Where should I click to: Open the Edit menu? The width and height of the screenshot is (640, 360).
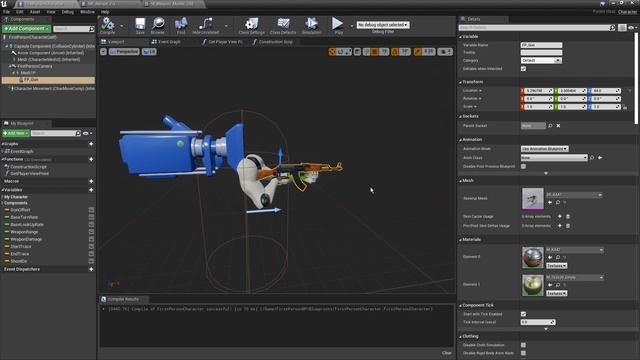[20, 12]
